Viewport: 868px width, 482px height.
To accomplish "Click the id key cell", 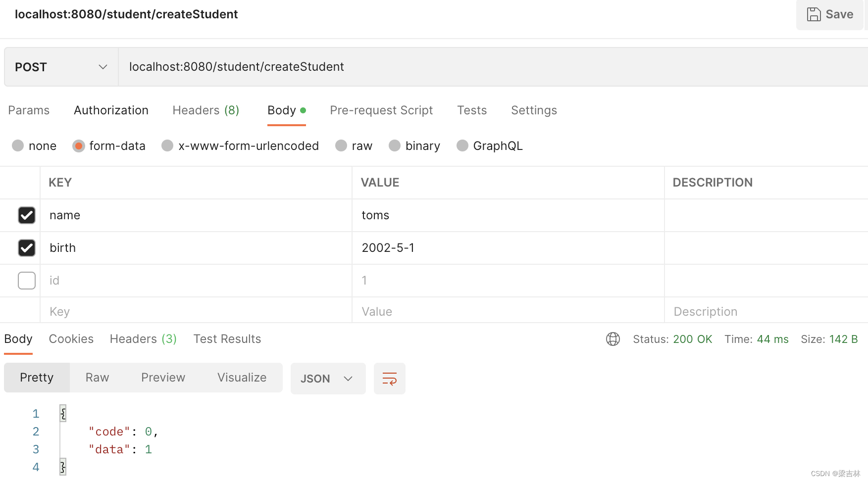I will point(196,281).
